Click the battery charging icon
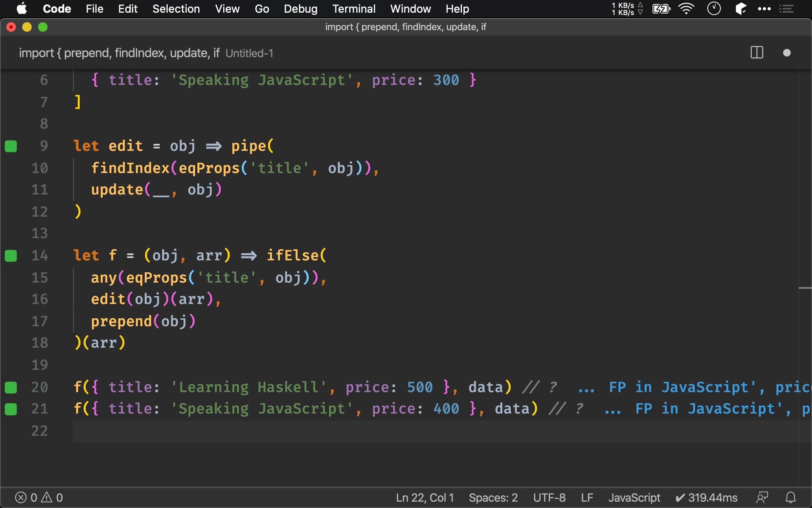 tap(661, 9)
